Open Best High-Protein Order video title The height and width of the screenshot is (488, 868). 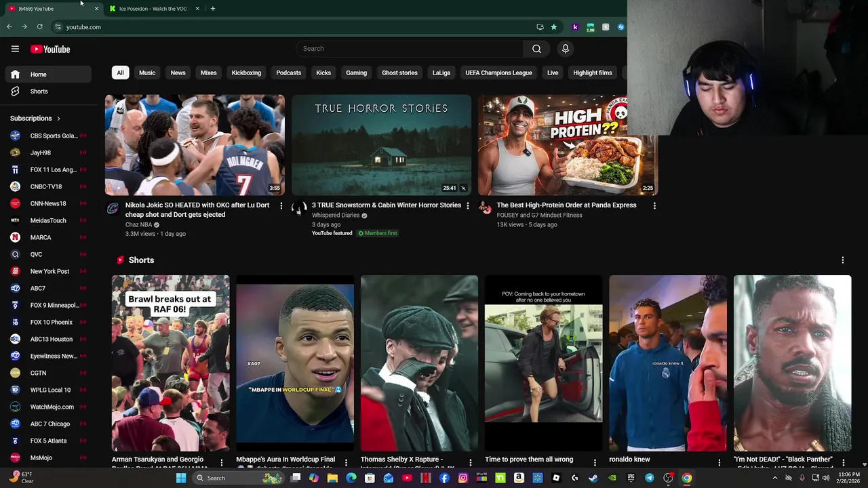pos(566,205)
